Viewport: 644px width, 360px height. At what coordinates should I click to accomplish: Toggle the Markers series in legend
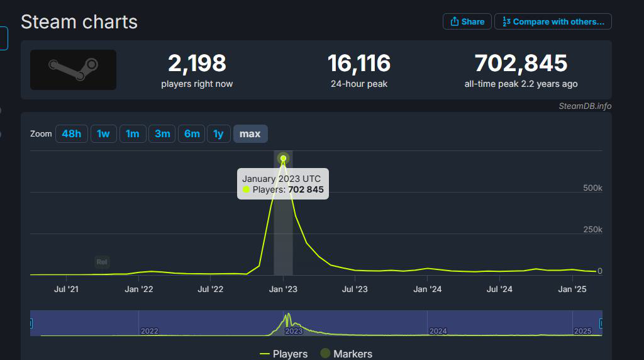click(x=347, y=354)
